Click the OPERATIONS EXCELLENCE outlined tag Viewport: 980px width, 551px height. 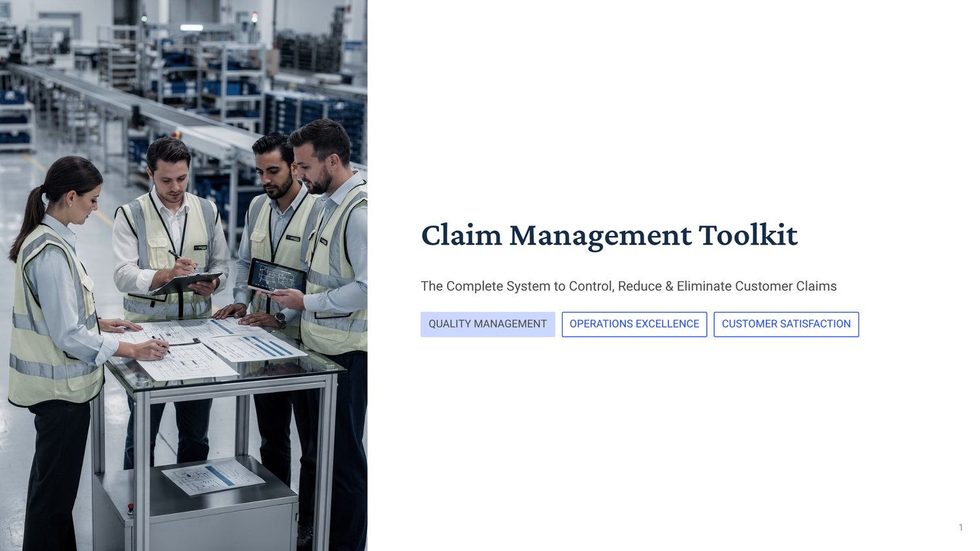pyautogui.click(x=634, y=324)
